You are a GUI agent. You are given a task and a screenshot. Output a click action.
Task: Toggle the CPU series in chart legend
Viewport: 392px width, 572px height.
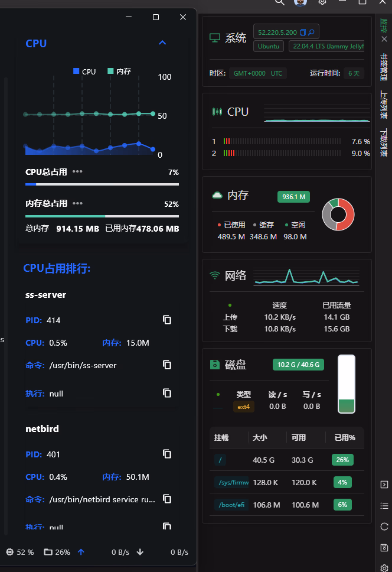tap(84, 71)
